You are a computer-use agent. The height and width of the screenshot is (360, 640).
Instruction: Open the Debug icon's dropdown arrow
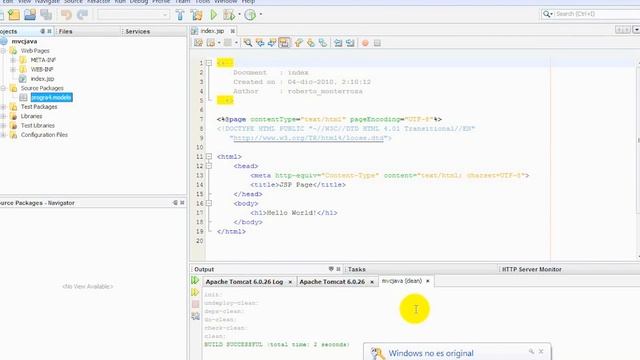[239, 15]
